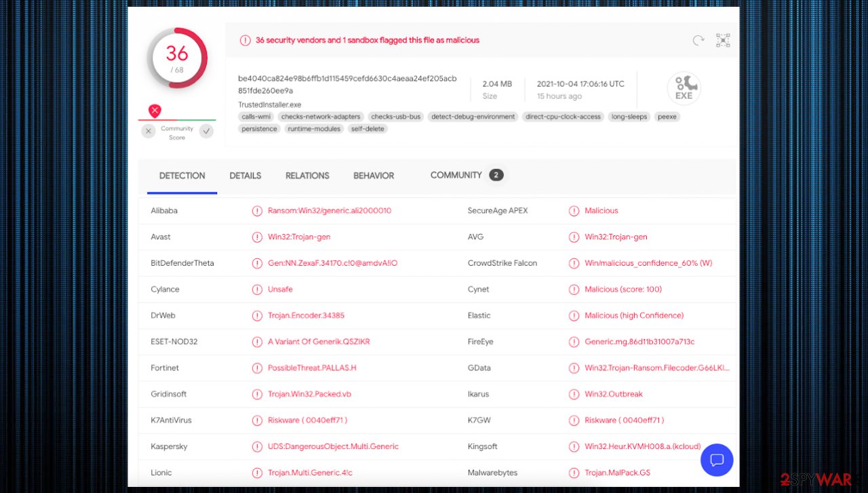Vote negative with the X community button
Screen dimensions: 868x493
pyautogui.click(x=149, y=132)
